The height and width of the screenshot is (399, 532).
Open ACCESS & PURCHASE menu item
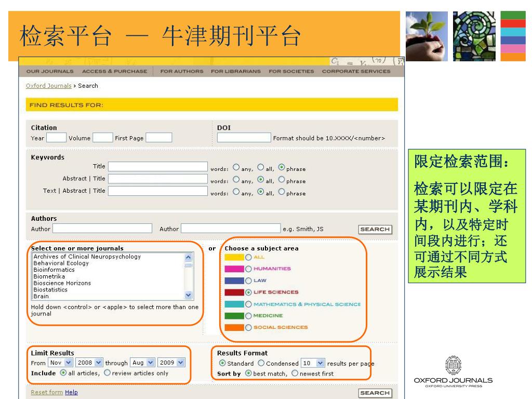pos(115,71)
